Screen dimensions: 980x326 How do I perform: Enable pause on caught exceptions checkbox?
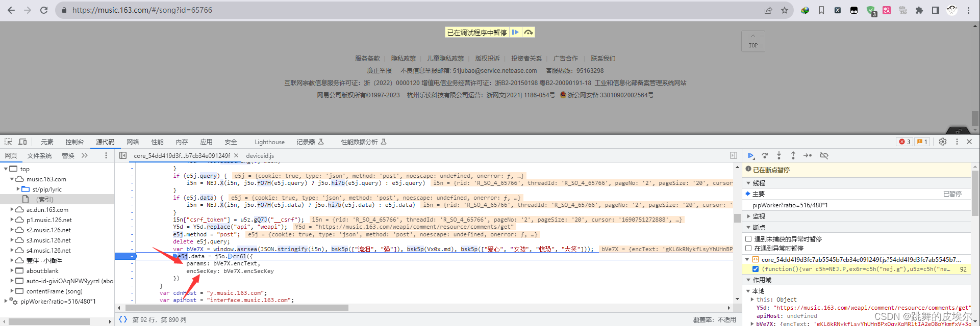(x=748, y=248)
